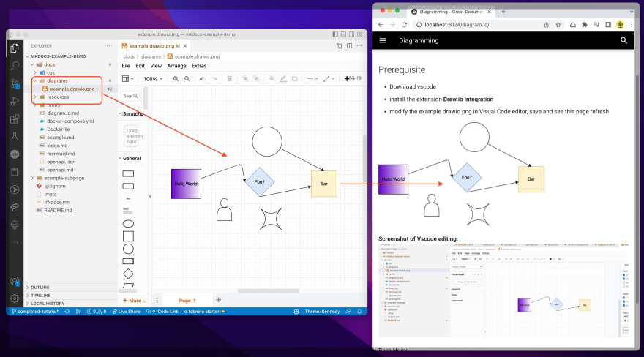Go back in the browser window
This screenshot has width=644, height=357.
pyautogui.click(x=381, y=25)
